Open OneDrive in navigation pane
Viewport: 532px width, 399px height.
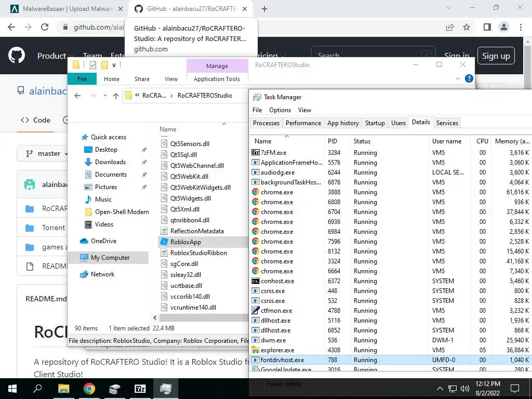click(x=103, y=241)
